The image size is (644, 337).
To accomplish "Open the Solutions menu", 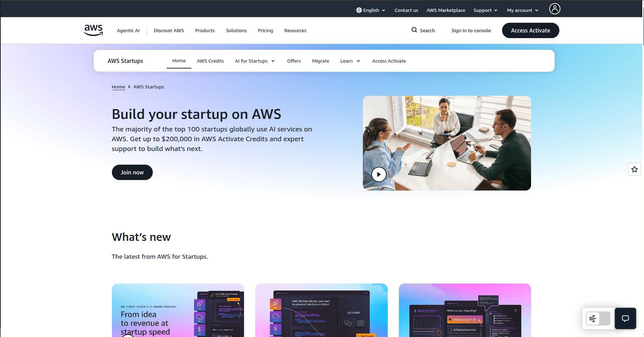I will (x=236, y=30).
